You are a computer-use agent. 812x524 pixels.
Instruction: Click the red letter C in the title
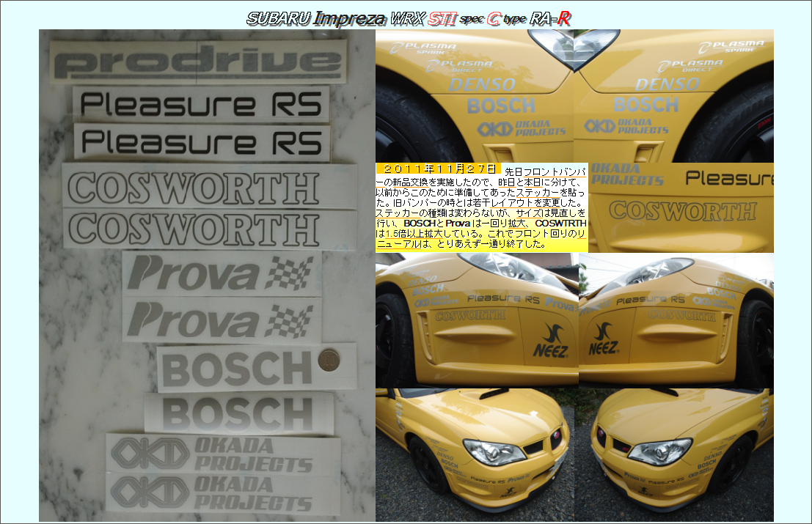(494, 19)
